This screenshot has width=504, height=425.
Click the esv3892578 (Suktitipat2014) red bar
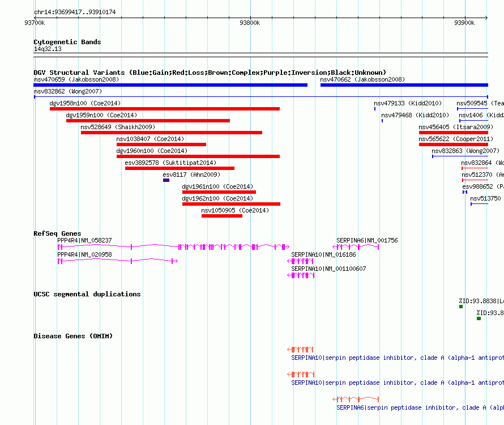[180, 168]
